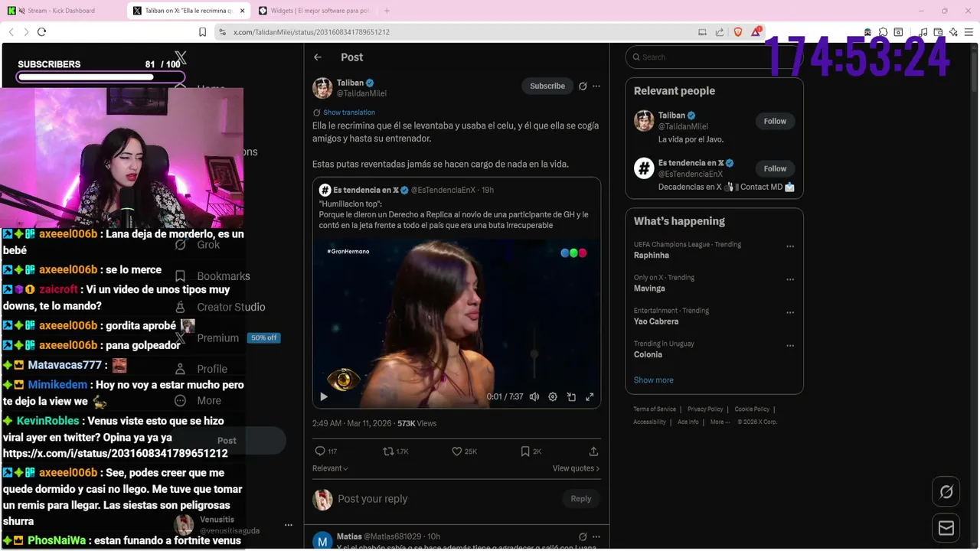Play the embedded Gran Hermano video
This screenshot has height=551, width=980.
pos(324,396)
